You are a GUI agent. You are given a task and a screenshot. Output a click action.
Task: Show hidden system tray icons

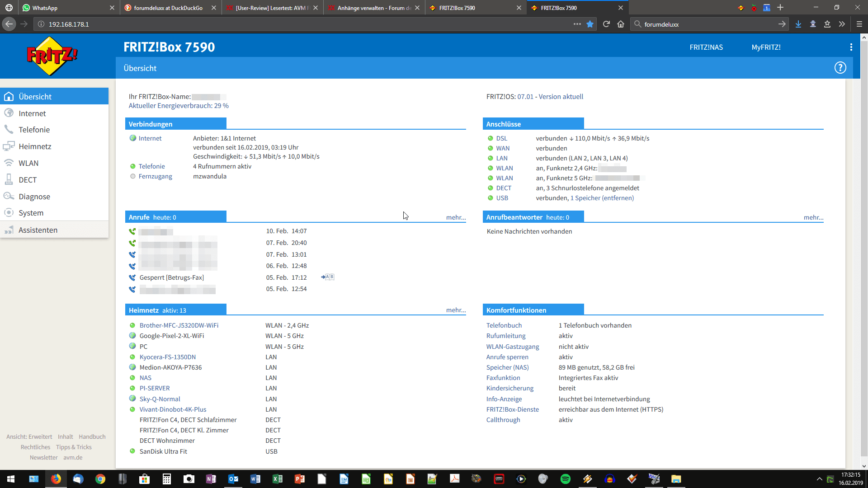tap(819, 479)
